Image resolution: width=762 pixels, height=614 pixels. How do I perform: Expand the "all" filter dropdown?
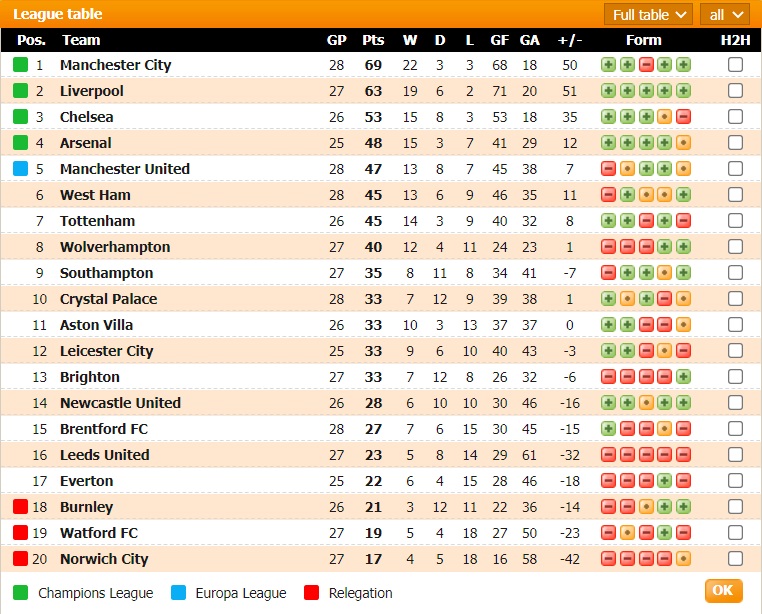(x=726, y=14)
